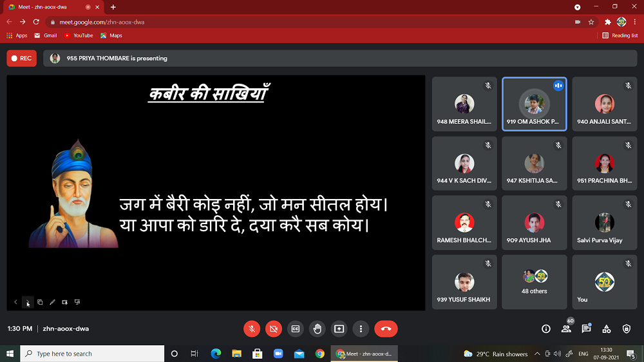
Task: Expand the 48 others participant tile
Action: coord(535,281)
